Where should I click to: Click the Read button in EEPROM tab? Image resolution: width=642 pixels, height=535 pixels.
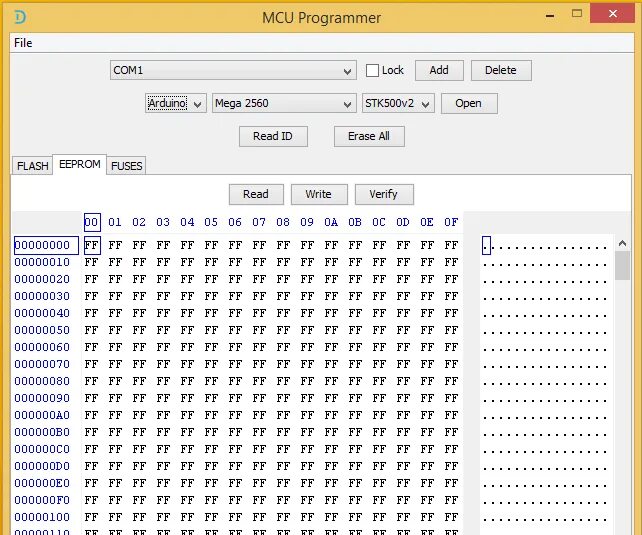click(256, 194)
